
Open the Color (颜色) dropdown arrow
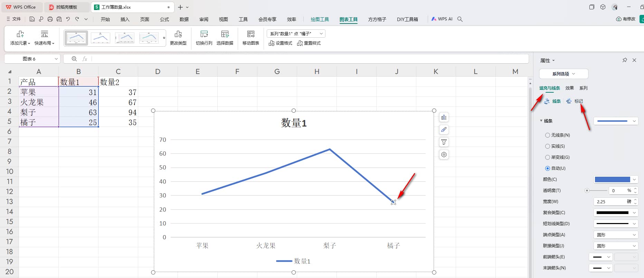tap(634, 179)
